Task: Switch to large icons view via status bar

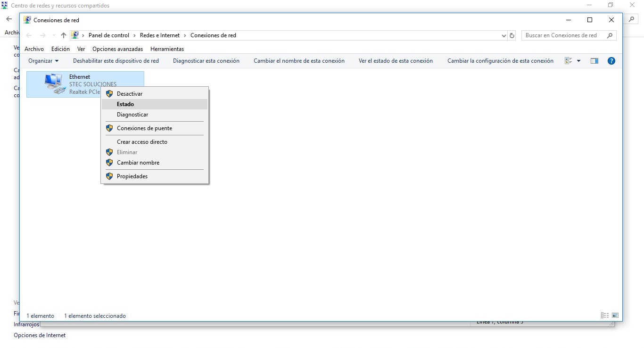Action: pyautogui.click(x=615, y=315)
